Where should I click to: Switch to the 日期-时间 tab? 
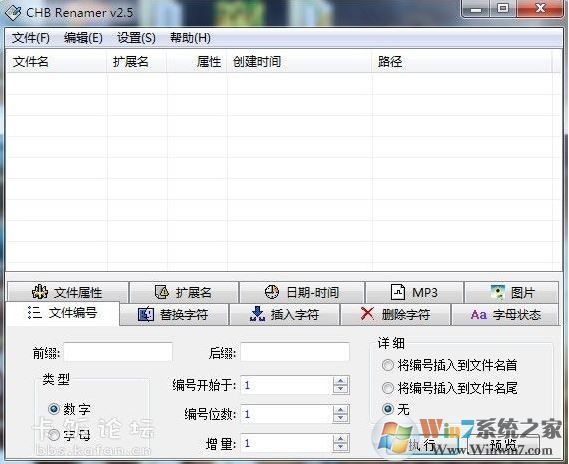tap(302, 292)
